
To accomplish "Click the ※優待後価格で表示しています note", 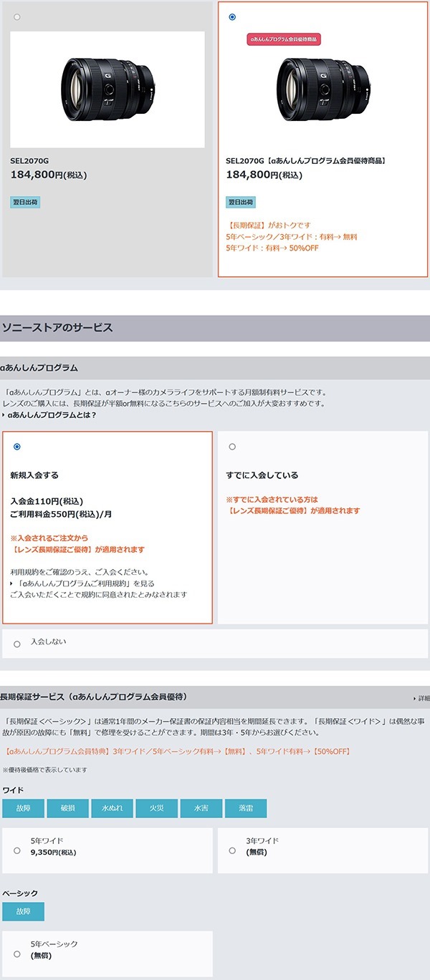I will pos(44,770).
